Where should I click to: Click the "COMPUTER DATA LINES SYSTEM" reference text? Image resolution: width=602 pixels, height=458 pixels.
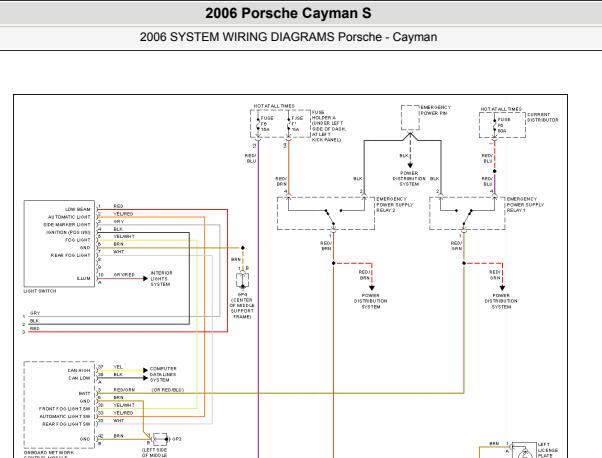tap(163, 374)
